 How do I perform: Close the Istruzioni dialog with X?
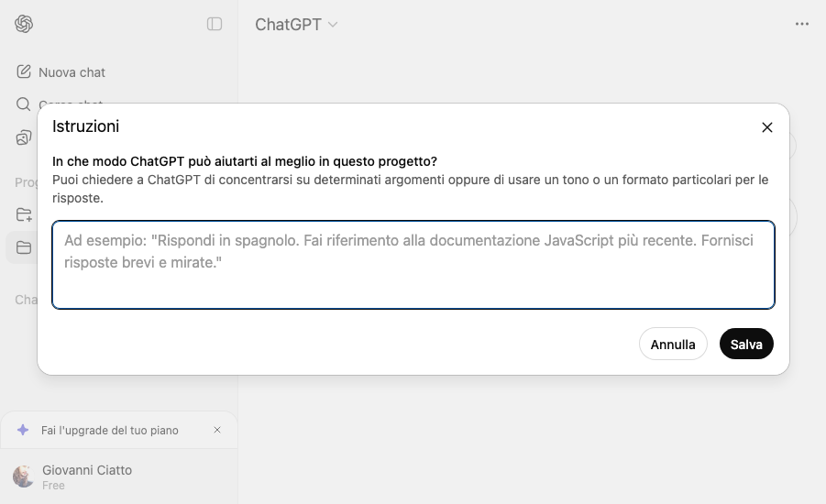coord(767,127)
